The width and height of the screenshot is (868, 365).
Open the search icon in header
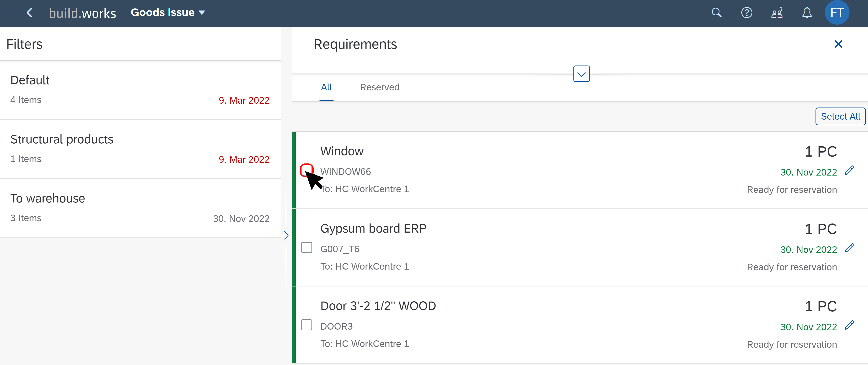(x=716, y=13)
